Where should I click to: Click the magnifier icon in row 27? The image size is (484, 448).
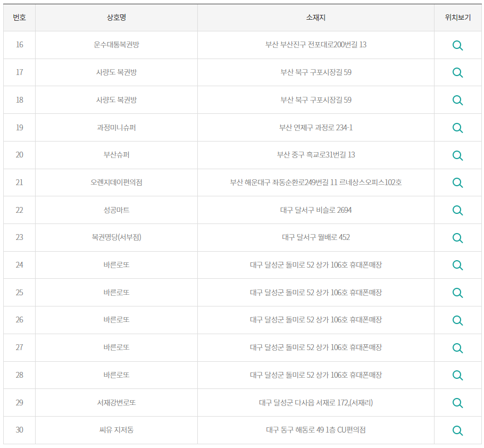point(457,348)
